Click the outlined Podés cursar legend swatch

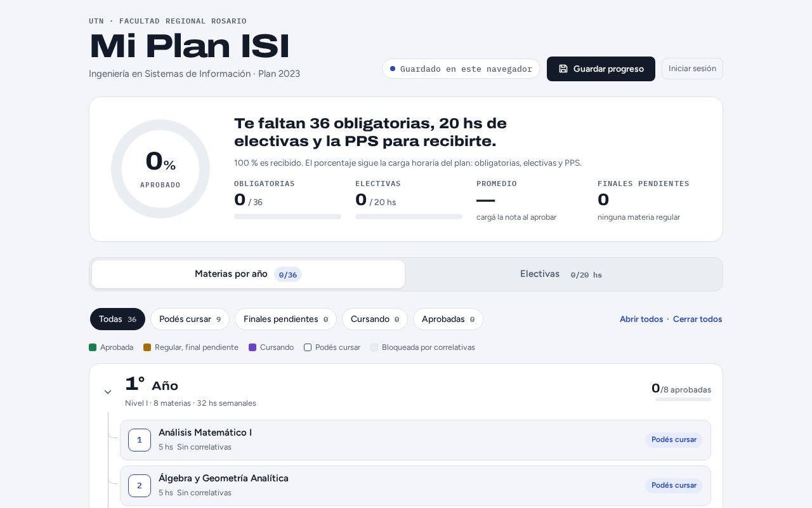tap(308, 347)
